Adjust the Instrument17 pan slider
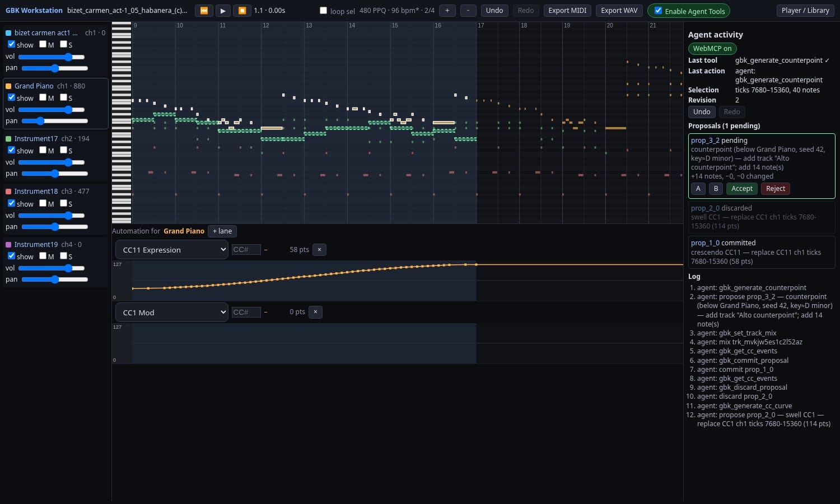This screenshot has width=840, height=504. (55, 174)
